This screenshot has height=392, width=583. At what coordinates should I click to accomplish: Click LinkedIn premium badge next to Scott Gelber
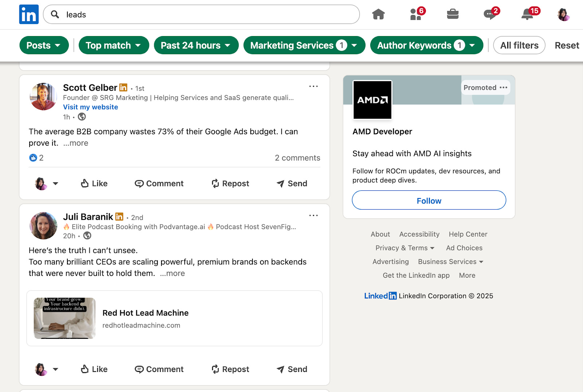[124, 87]
